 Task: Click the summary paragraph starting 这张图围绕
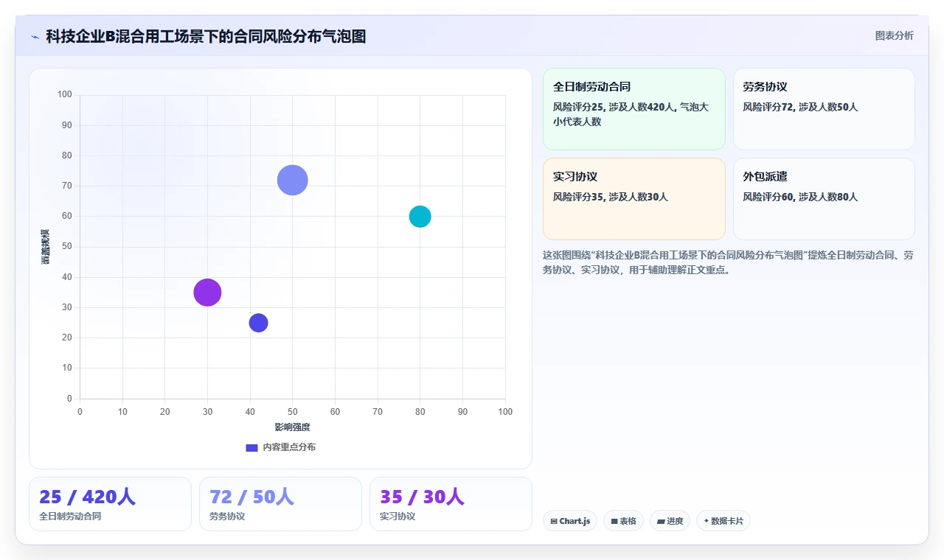click(728, 262)
